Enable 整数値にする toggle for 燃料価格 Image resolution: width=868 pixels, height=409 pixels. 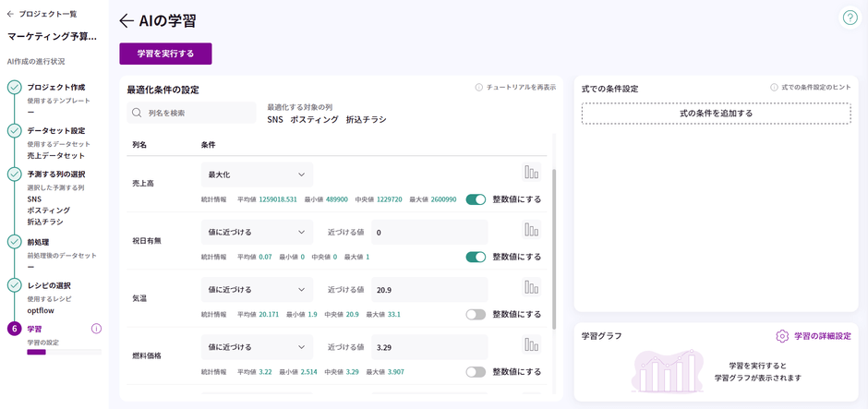(x=476, y=371)
